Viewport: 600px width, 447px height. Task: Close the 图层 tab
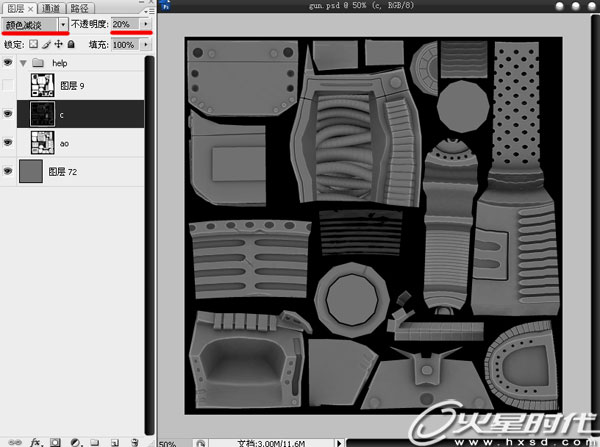(30, 9)
